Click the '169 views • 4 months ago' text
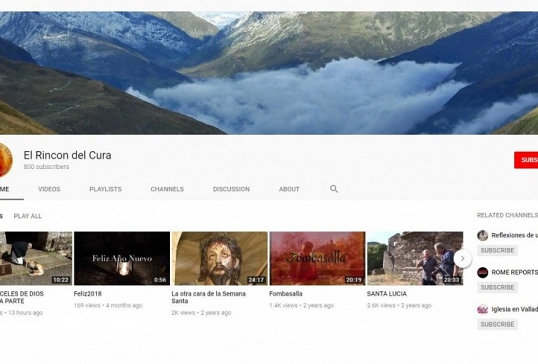538x364 pixels. click(108, 305)
